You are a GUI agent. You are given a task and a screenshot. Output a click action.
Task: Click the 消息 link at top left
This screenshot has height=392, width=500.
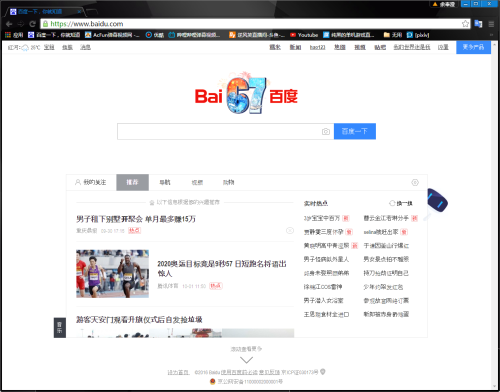coord(85,47)
